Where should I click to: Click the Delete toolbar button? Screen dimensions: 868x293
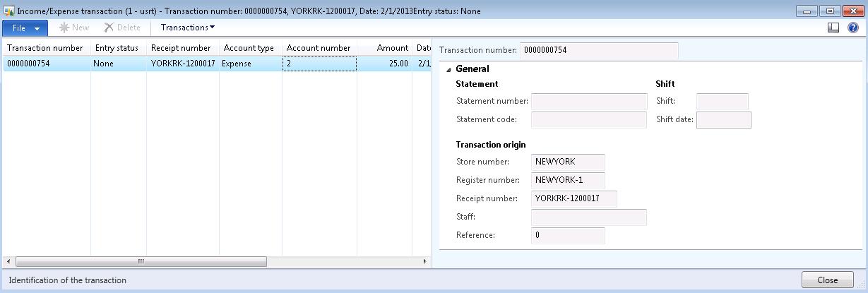pos(122,28)
